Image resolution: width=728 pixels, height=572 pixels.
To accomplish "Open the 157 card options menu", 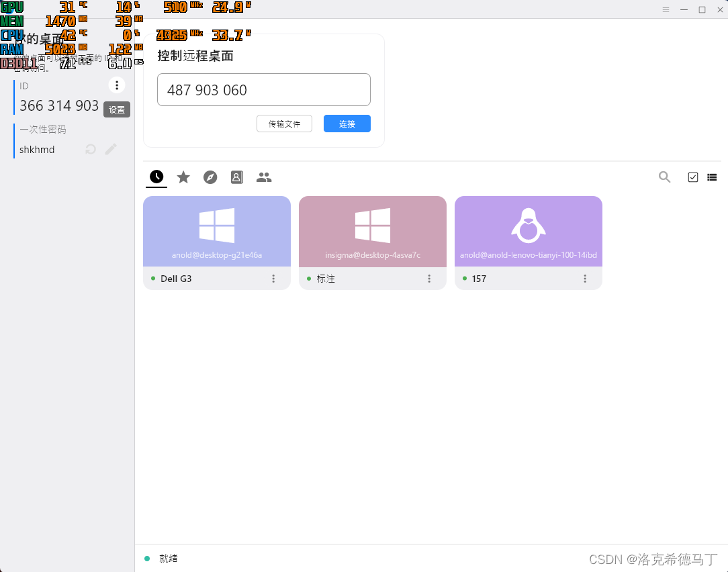I will coord(585,279).
